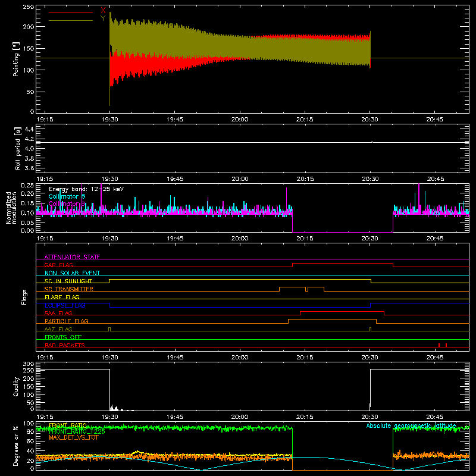Viewport: 476px width, 476px height.
Task: Click the A4Z_FLAG label
Action: tap(58, 329)
